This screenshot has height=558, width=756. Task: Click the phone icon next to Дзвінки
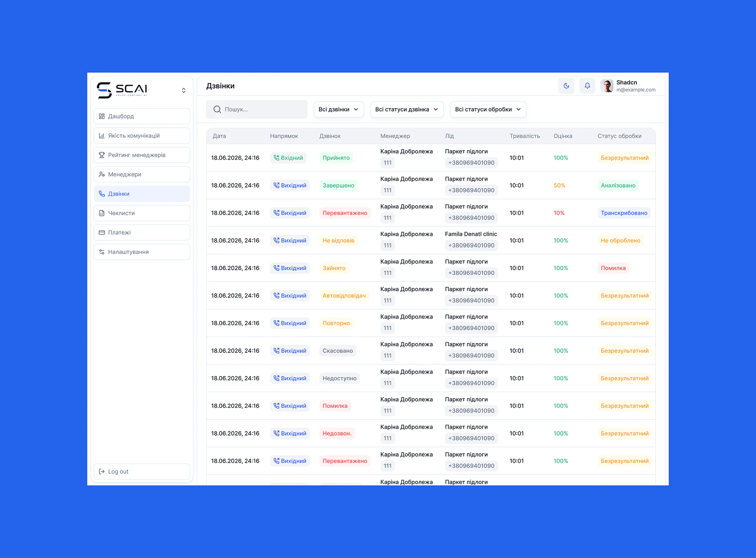[102, 194]
